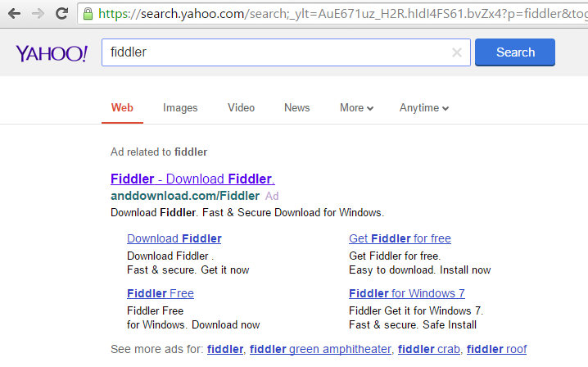Viewport: 588px width, 367px height.
Task: Open the Fiddler - Download Fiddler ad link
Action: pos(192,179)
